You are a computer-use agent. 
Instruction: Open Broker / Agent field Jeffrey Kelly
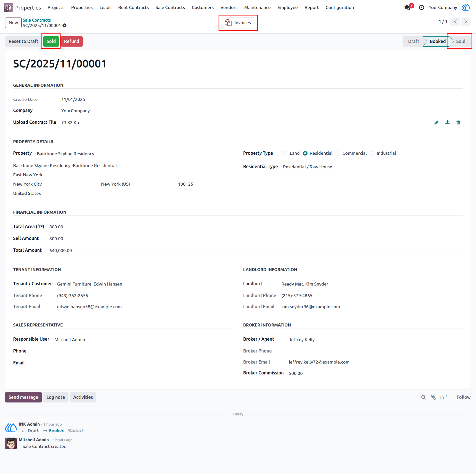(x=302, y=340)
